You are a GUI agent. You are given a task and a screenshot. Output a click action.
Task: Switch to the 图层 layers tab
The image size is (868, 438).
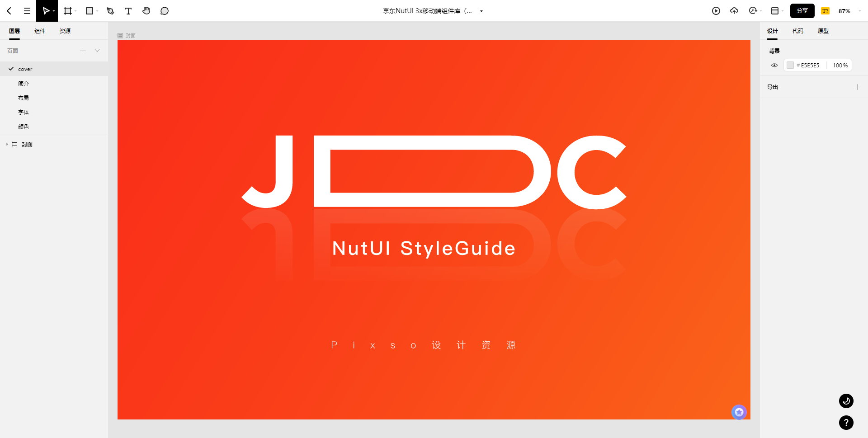[x=14, y=31]
